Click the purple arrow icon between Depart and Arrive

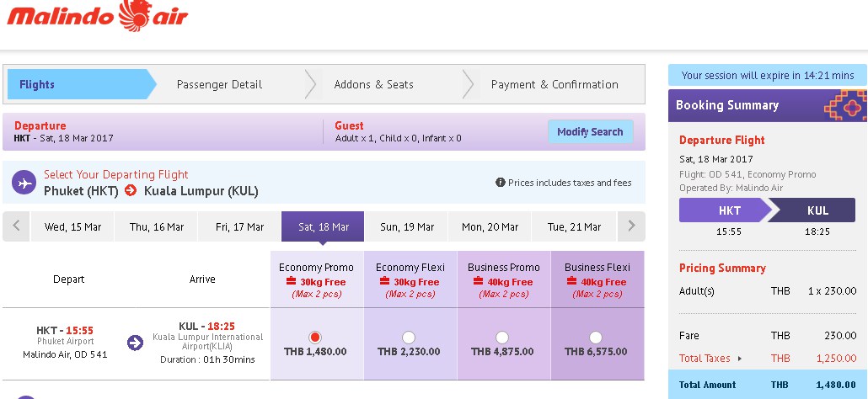[135, 343]
